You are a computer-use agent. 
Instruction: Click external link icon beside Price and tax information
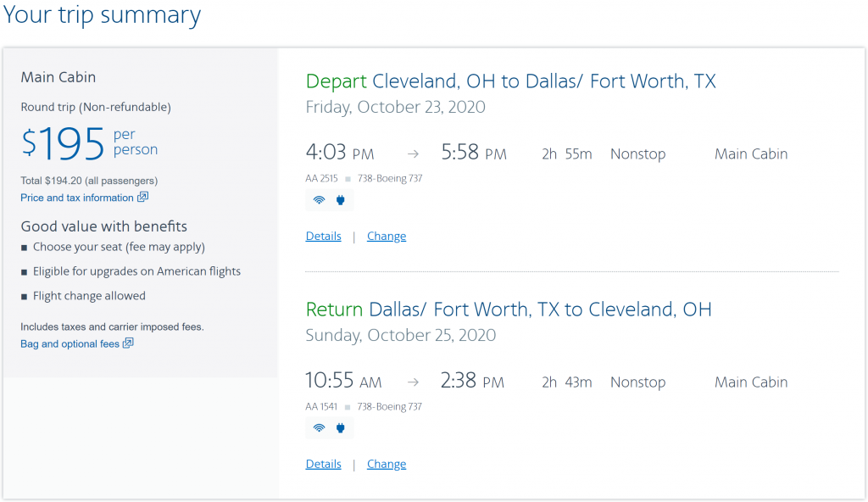point(142,197)
